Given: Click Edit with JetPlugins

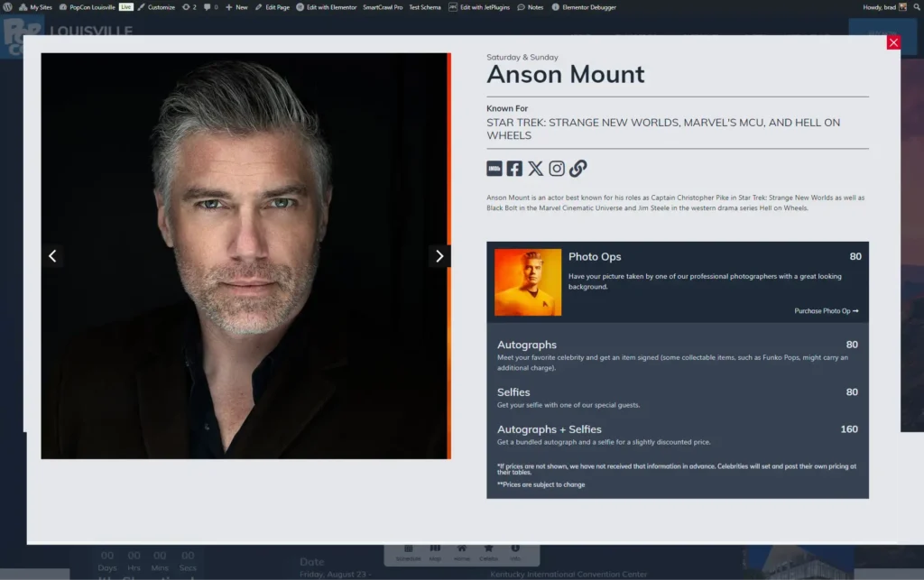Looking at the screenshot, I should pos(479,7).
